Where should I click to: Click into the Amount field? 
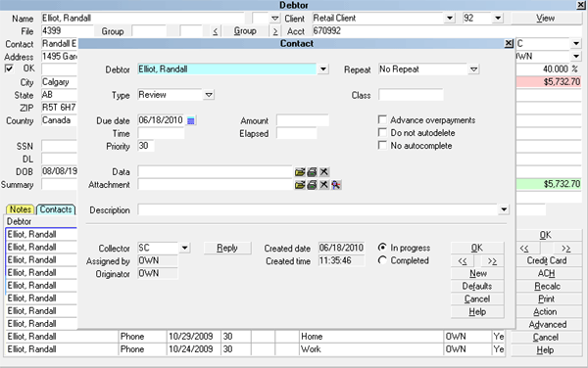[303, 120]
